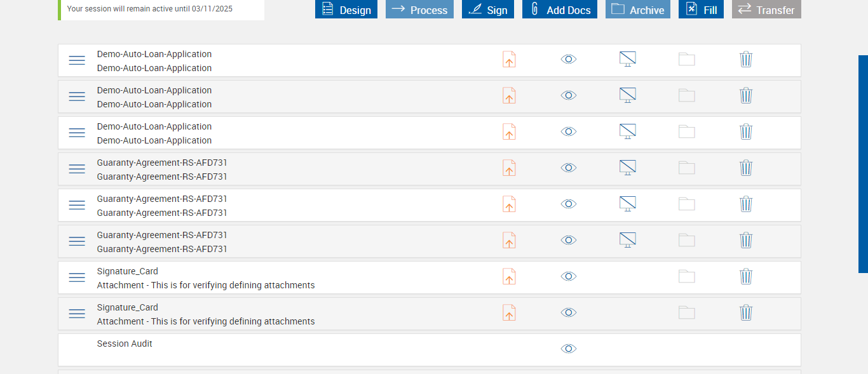View first Guaranty-Agreement-RS-AFD731 via eye icon
This screenshot has height=374, width=868.
click(x=569, y=168)
